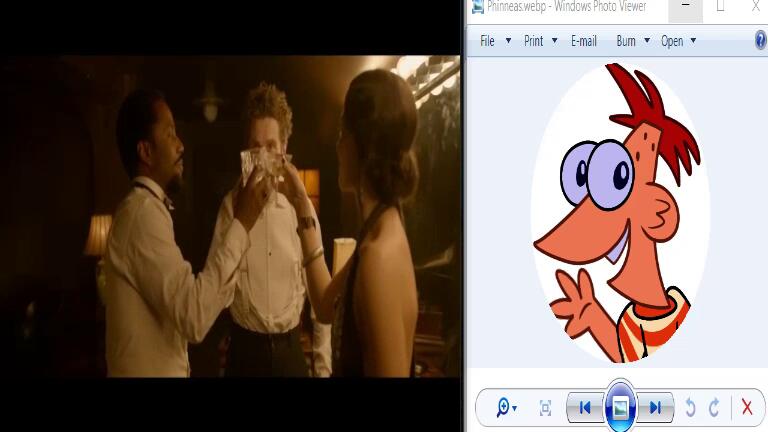Start the slide show

tap(620, 407)
